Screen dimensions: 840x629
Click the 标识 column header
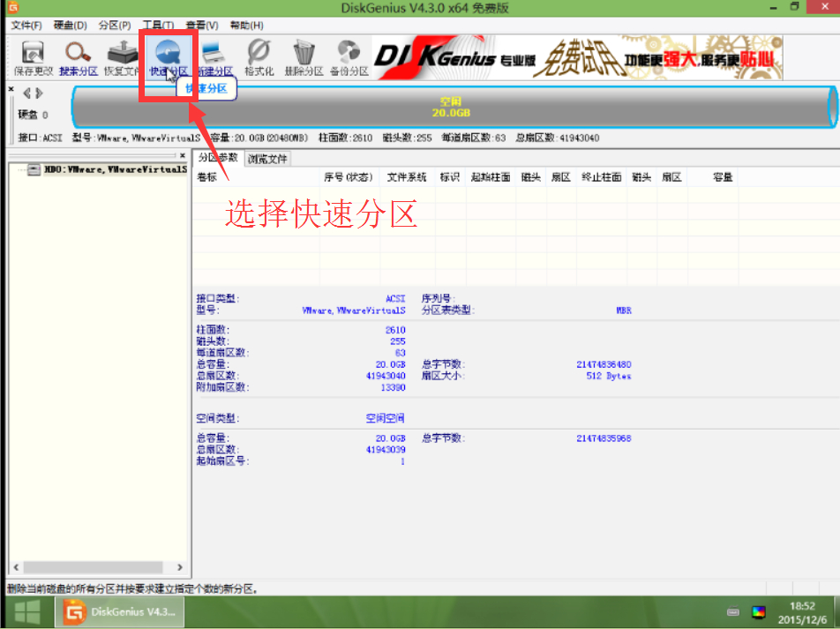click(x=450, y=176)
